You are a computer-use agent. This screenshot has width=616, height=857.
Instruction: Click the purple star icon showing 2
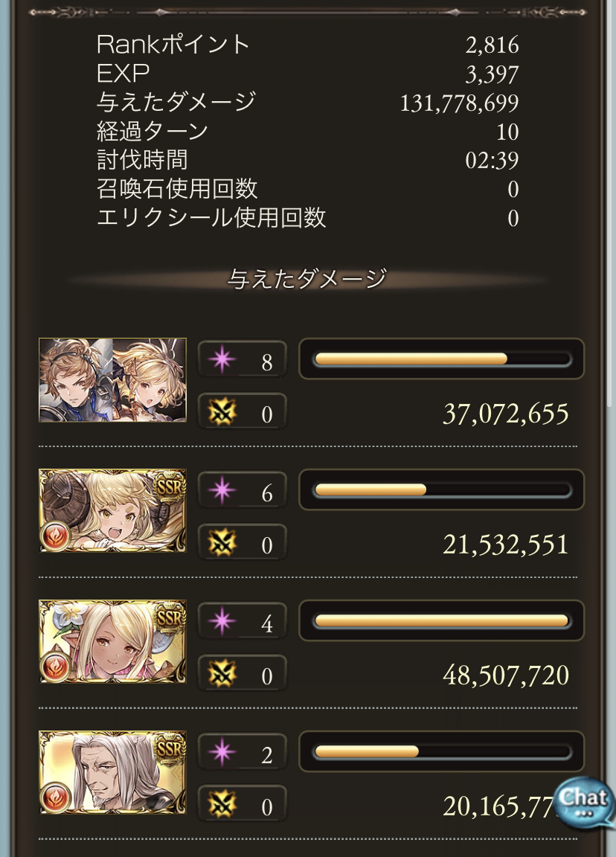(x=222, y=753)
